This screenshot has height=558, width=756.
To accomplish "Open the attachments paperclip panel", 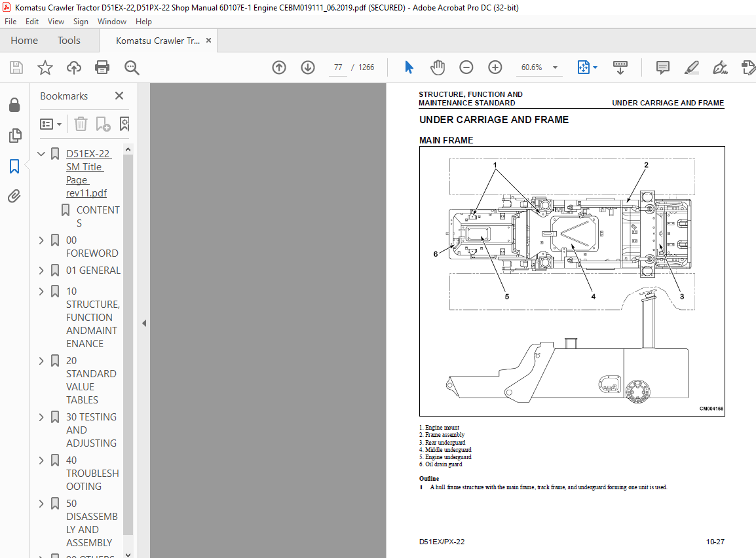I will pos(14,196).
